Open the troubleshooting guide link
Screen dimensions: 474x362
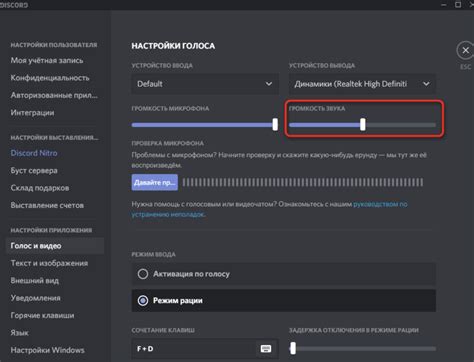[269, 209]
